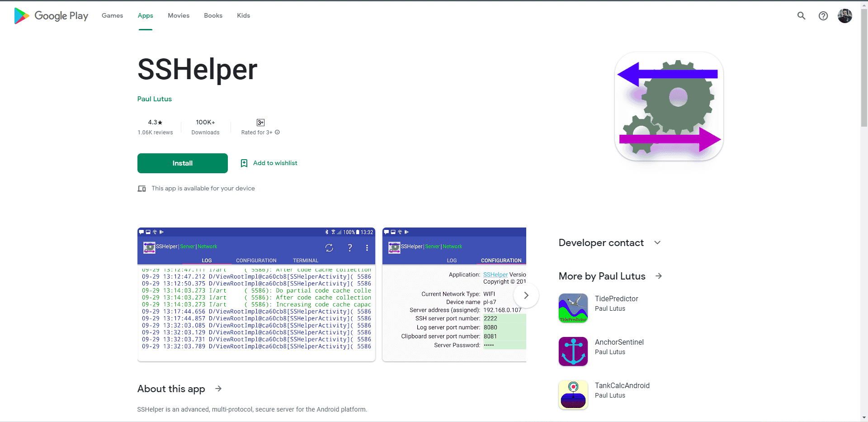Click the 100K+ Downloads stat
Viewport: 868px width, 422px height.
coord(205,127)
